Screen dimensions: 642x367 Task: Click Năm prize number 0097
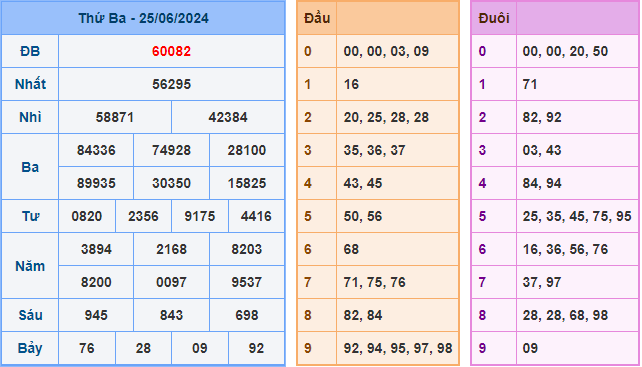(x=172, y=282)
